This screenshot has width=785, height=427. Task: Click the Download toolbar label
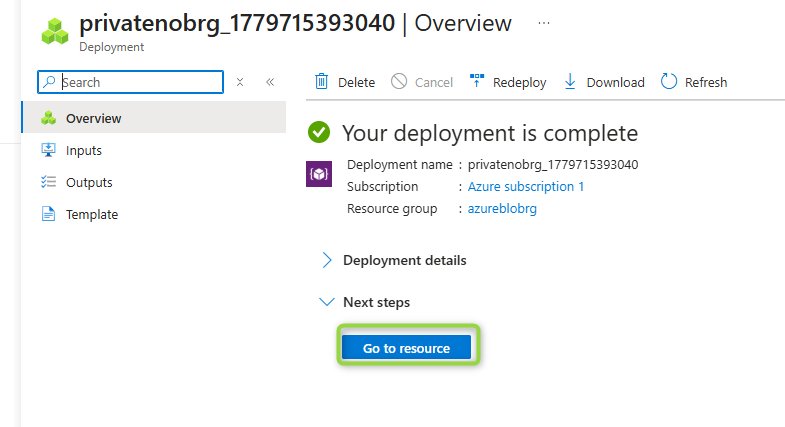pos(615,82)
